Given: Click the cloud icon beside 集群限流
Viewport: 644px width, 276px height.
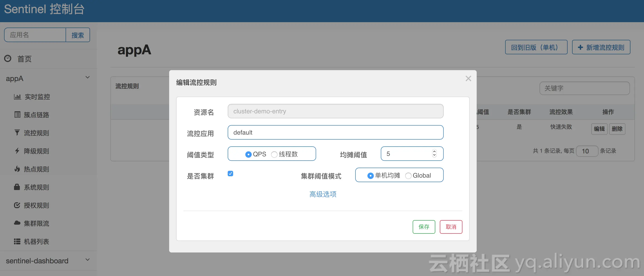Looking at the screenshot, I should (17, 223).
